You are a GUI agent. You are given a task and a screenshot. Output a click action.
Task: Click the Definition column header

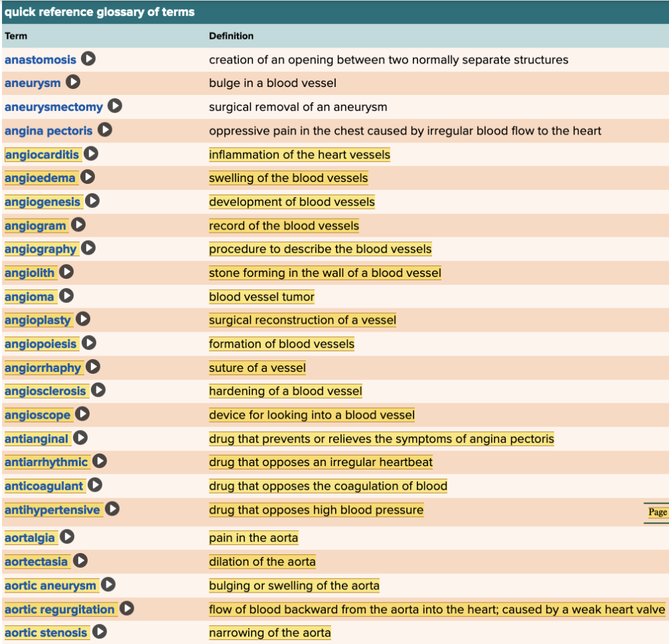point(231,36)
